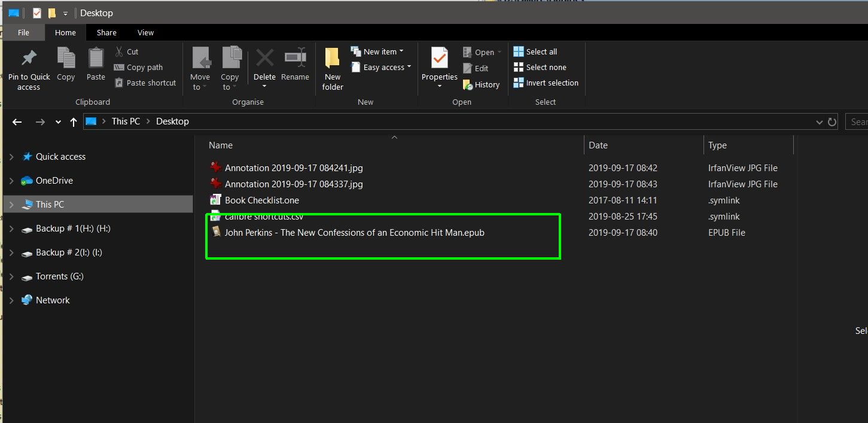Open the Copy to command

pos(230,68)
